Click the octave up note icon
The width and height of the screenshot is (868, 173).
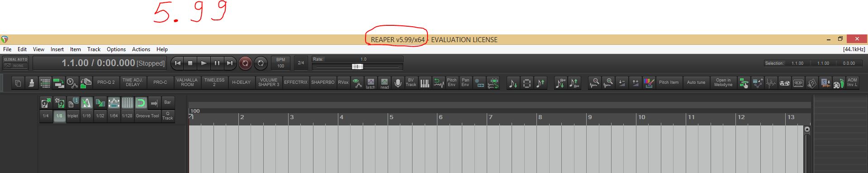[574, 83]
